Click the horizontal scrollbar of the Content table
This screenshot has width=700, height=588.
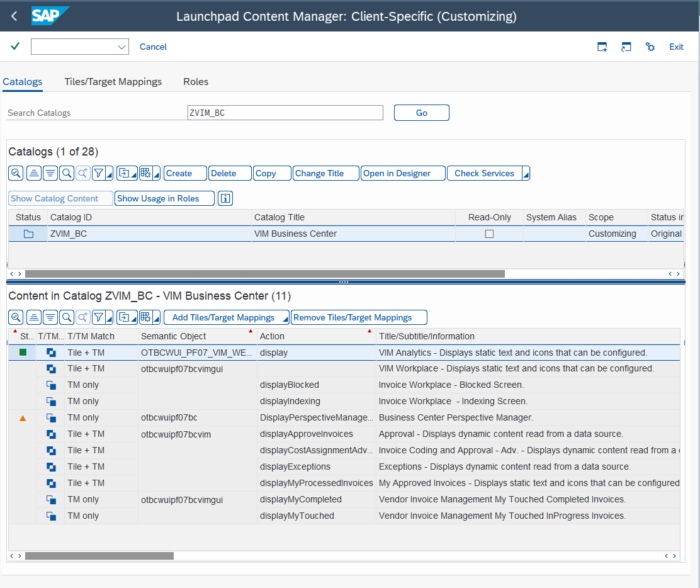tap(99, 556)
